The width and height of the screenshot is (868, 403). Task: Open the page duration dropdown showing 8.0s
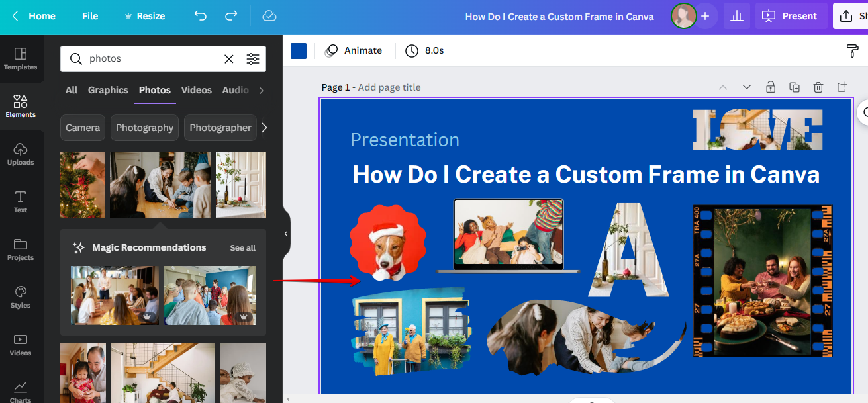(424, 50)
